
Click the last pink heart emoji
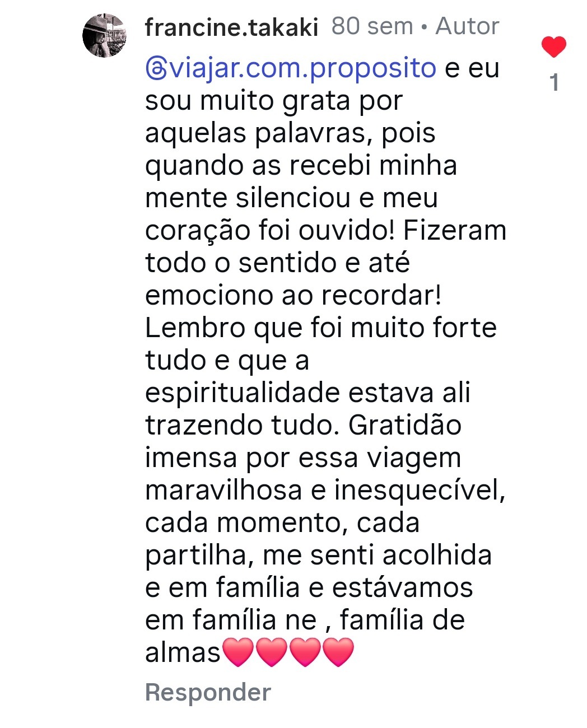point(338,652)
